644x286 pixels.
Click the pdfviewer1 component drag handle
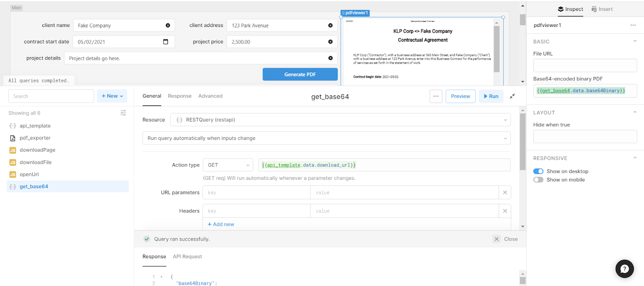(x=343, y=13)
